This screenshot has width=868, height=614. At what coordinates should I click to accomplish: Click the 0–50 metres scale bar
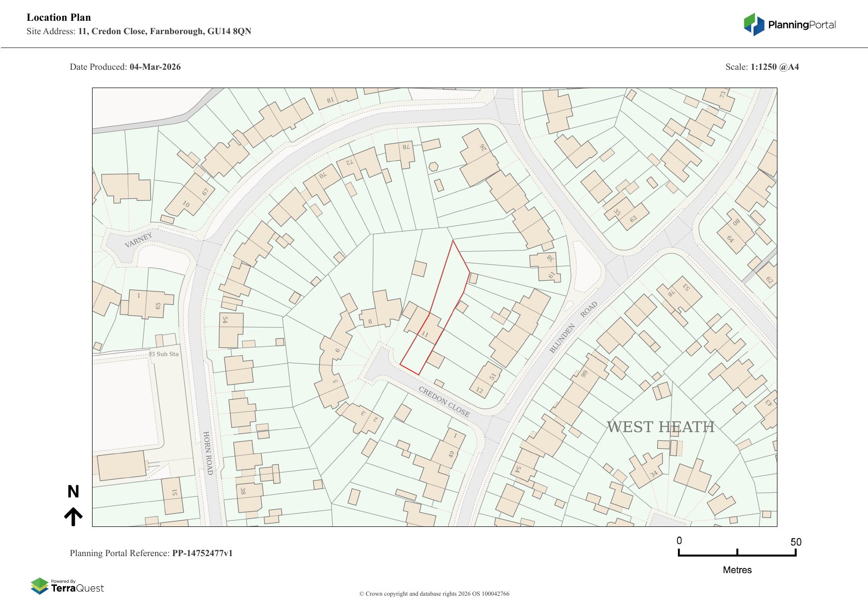coord(737,553)
